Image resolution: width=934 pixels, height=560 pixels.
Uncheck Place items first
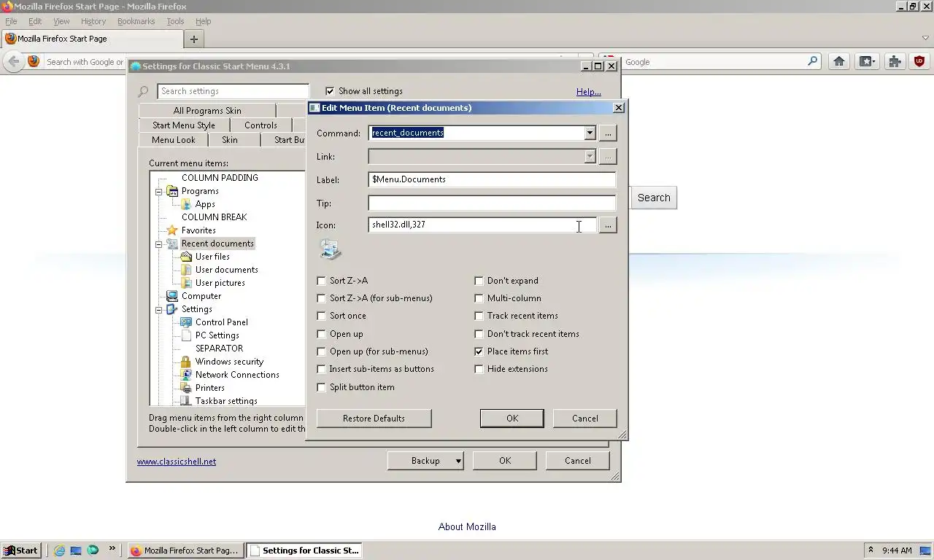[479, 351]
